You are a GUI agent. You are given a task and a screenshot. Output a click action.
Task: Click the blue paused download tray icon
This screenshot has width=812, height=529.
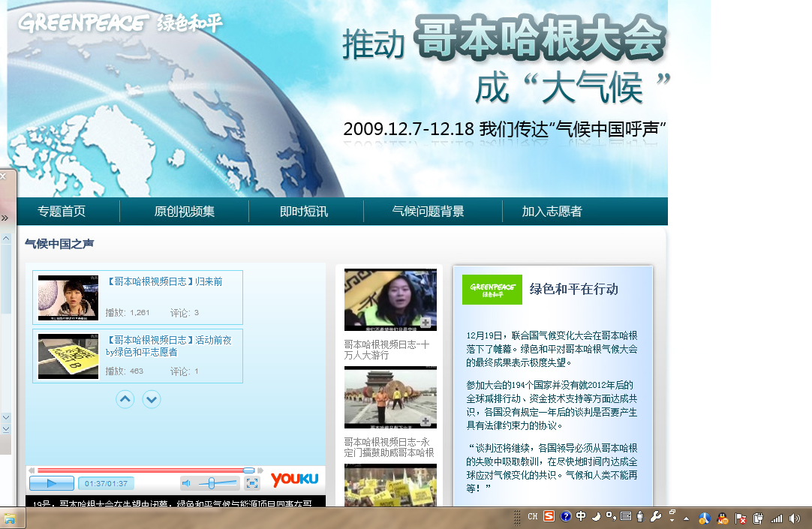(x=704, y=518)
